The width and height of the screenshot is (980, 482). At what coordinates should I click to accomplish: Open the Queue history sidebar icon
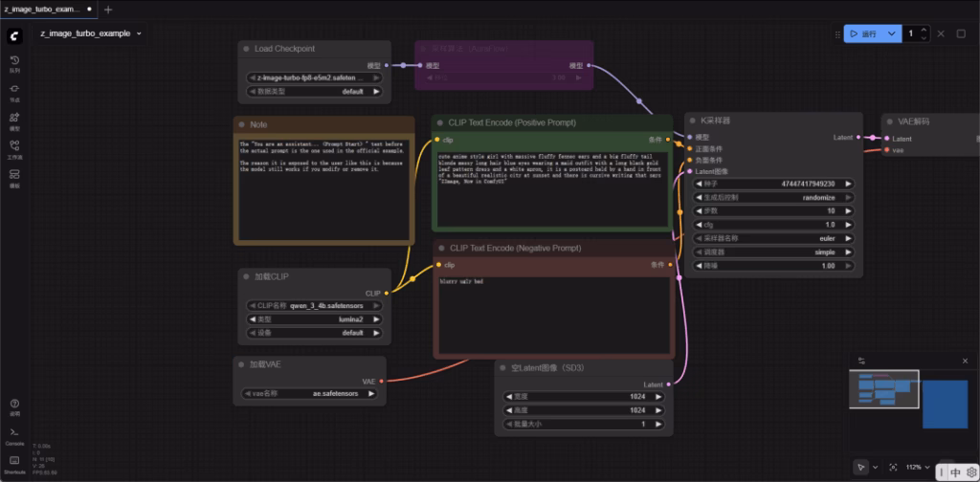(x=14, y=62)
